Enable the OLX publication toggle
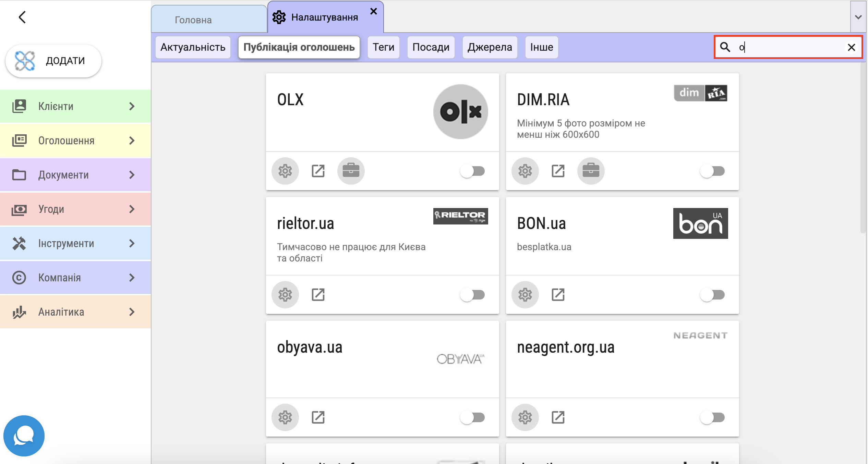 [472, 171]
